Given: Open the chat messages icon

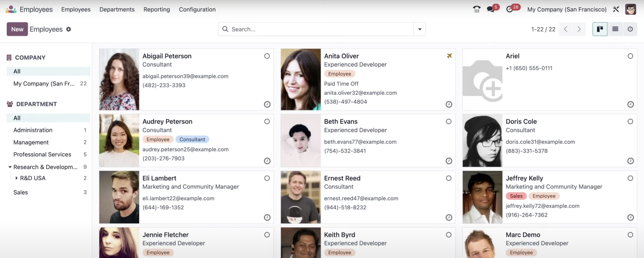Looking at the screenshot, I should [491, 9].
